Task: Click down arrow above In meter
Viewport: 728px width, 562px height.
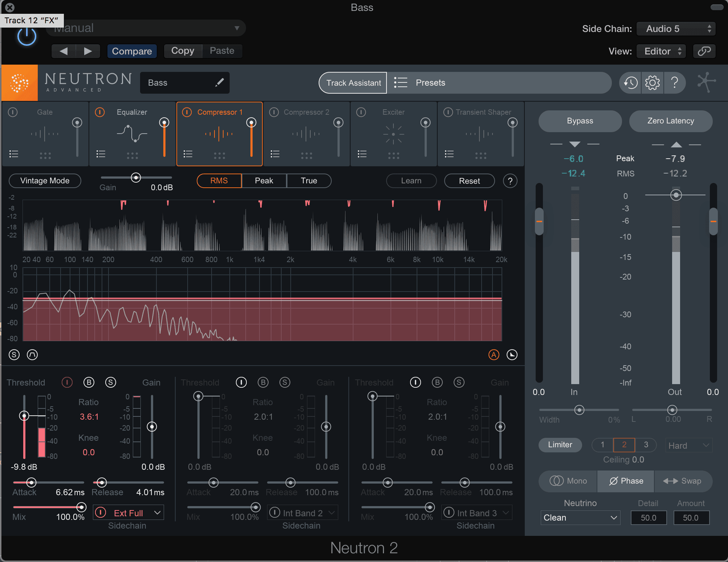Action: pyautogui.click(x=574, y=144)
